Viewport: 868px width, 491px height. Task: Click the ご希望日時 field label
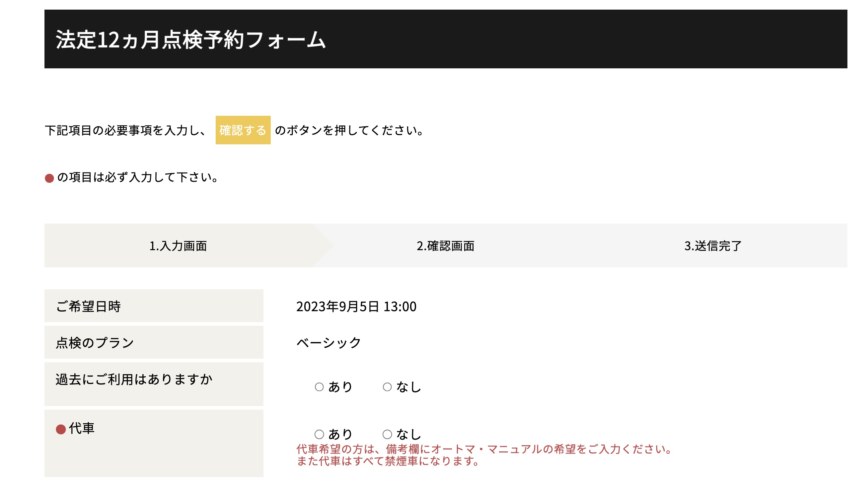[88, 307]
